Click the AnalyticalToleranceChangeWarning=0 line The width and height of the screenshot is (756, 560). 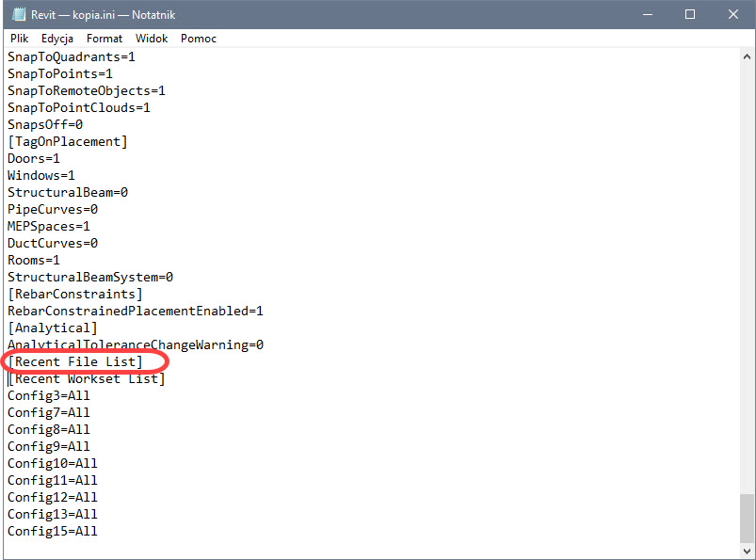pyautogui.click(x=135, y=345)
